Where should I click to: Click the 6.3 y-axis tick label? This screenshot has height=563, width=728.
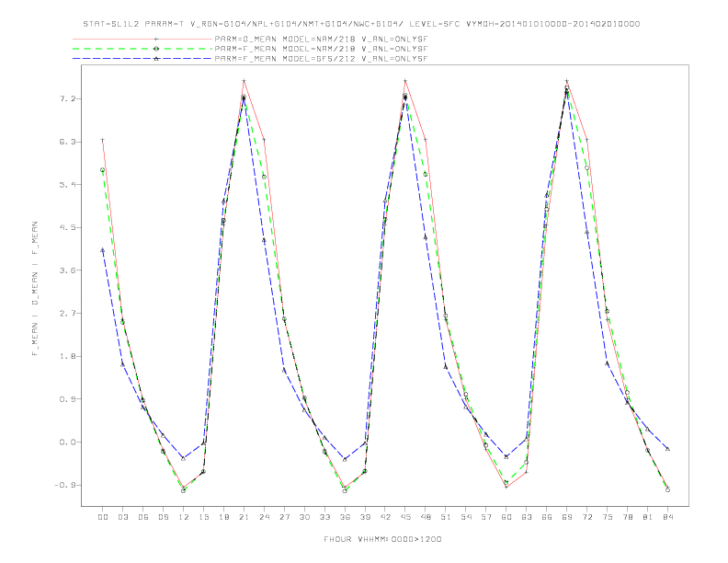pos(66,142)
